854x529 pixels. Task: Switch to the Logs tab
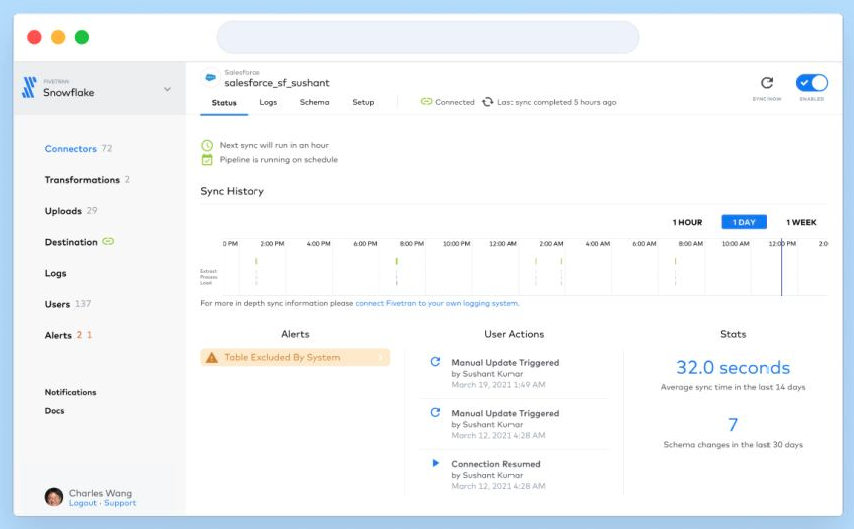[268, 102]
